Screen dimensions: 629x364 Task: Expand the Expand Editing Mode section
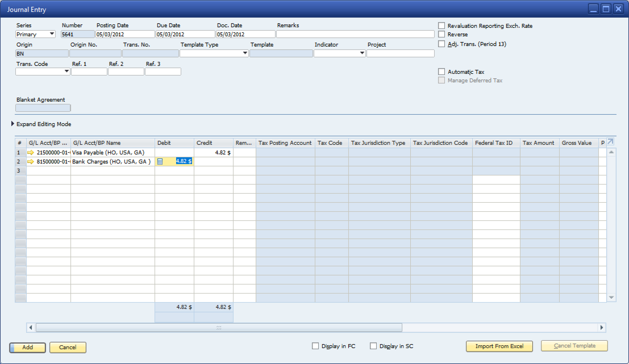tap(13, 124)
